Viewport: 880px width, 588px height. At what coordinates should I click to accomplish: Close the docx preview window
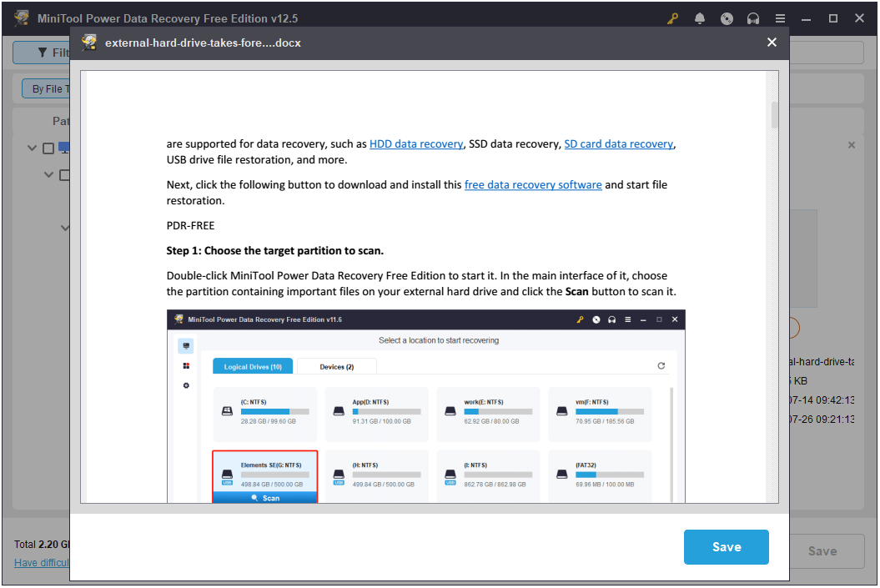coord(772,42)
